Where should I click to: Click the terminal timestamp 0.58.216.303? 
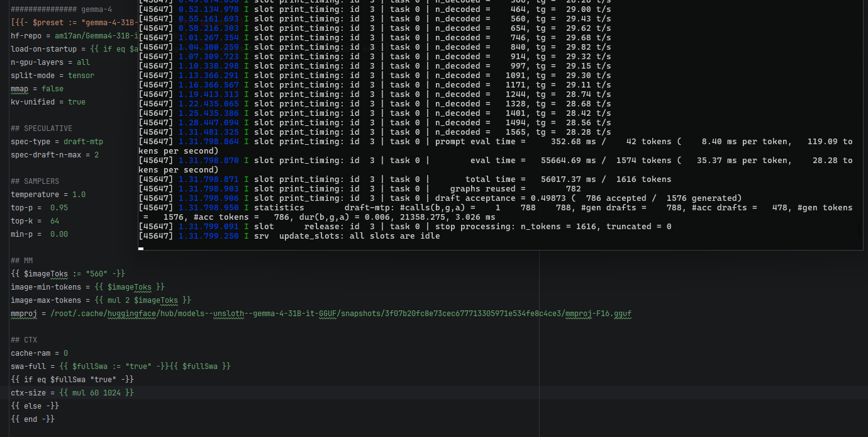click(x=209, y=28)
